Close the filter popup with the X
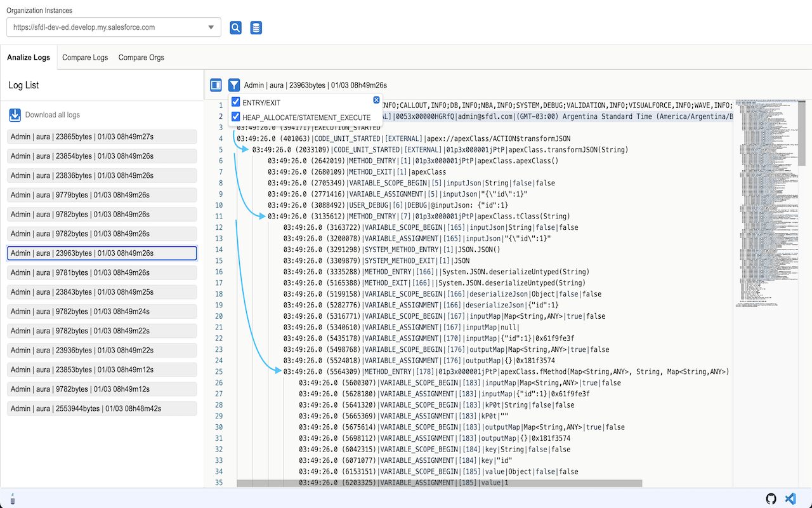Viewport: 812px width, 508px height. (x=376, y=100)
